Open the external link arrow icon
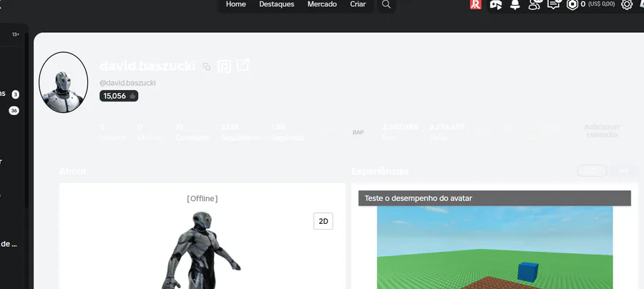 [x=243, y=65]
